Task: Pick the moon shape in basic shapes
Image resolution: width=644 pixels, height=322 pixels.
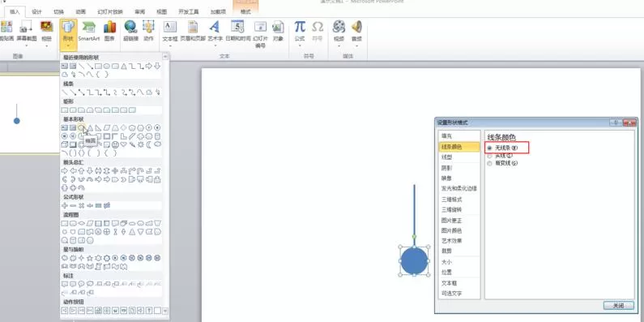Action: coord(149,144)
